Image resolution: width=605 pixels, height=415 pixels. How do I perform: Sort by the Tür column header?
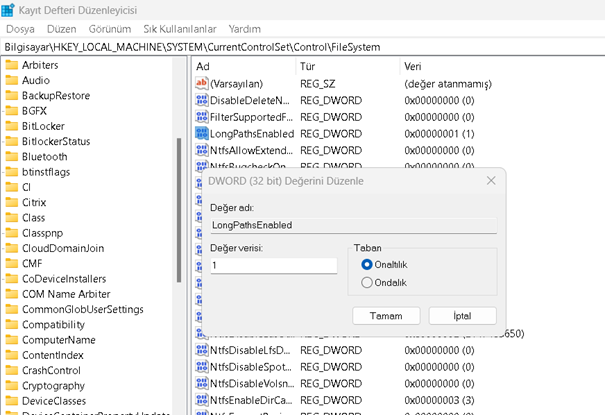[x=308, y=66]
